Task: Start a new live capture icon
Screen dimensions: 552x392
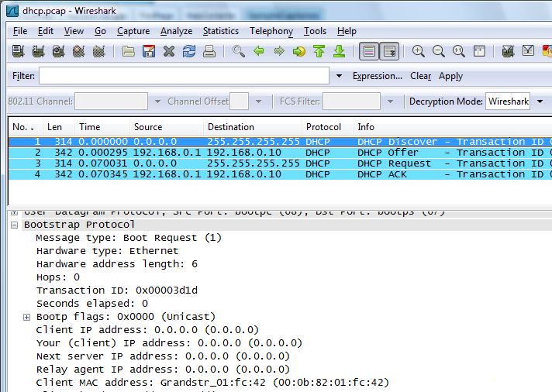Action: (x=58, y=51)
